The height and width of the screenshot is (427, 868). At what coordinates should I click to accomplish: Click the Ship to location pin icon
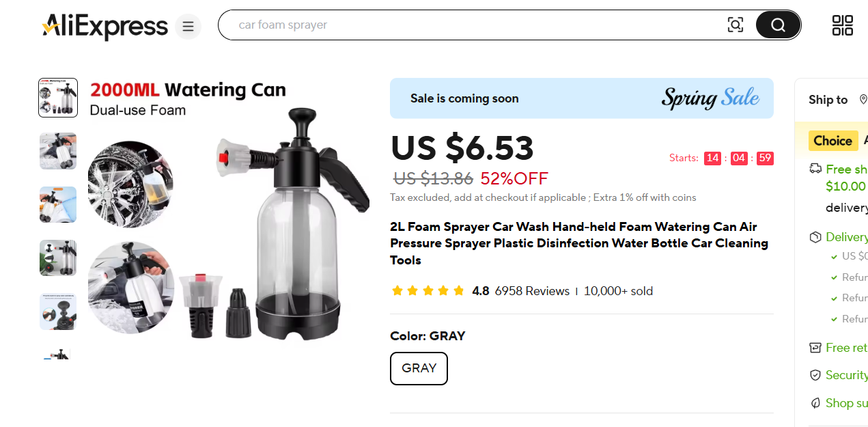863,100
